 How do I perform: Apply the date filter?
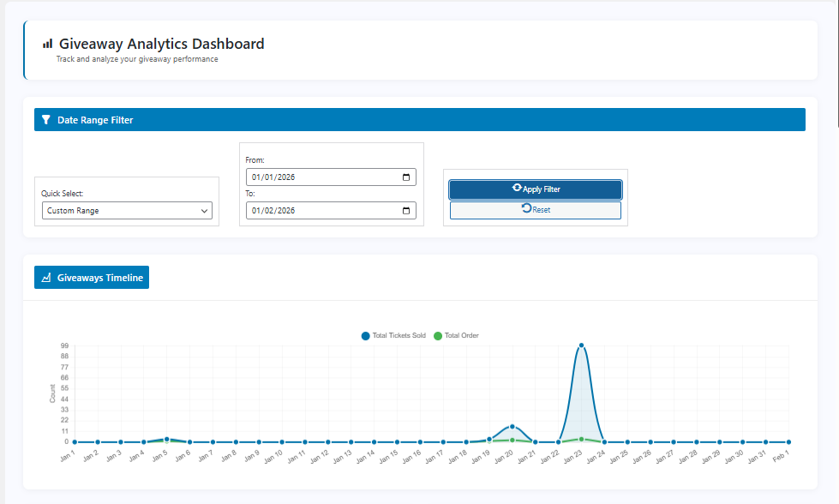point(535,189)
